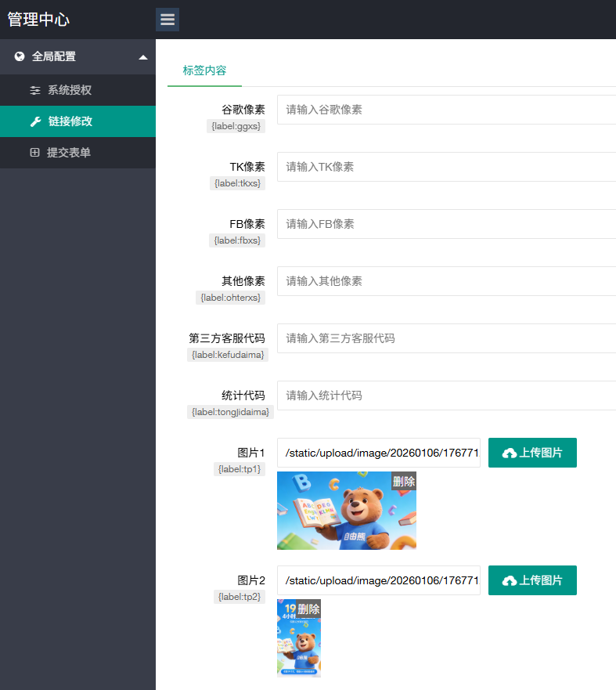Click the 第三方客服代码 input field
Image resolution: width=616 pixels, height=690 pixels.
tap(446, 338)
